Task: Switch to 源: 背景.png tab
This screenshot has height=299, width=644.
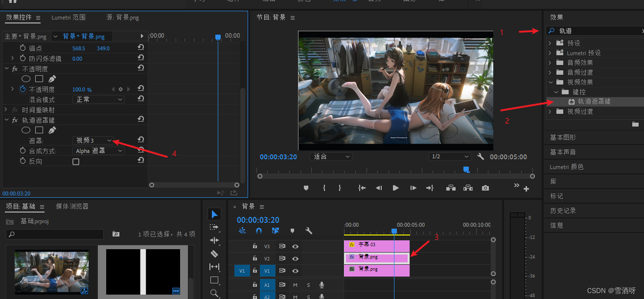Action: coord(122,18)
